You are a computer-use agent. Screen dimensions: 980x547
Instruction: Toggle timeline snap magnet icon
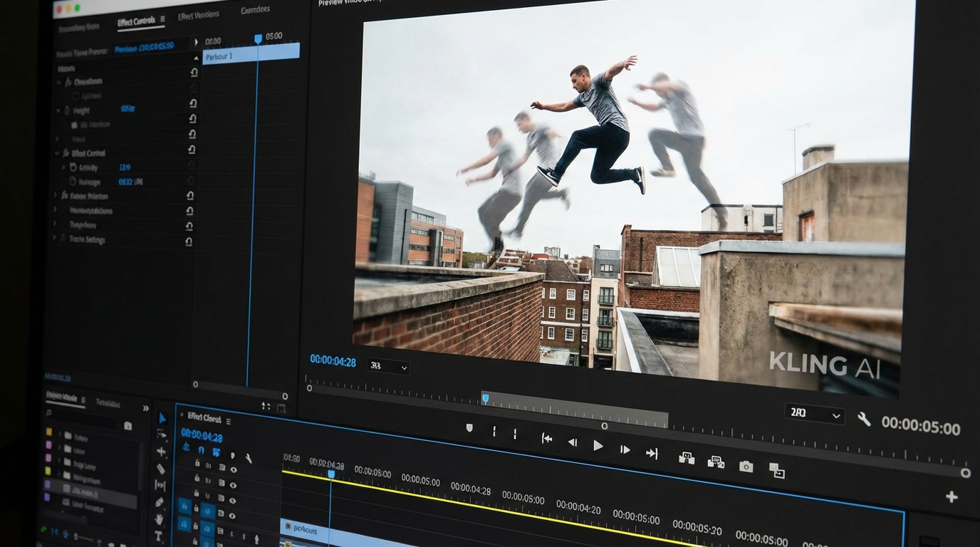[201, 449]
